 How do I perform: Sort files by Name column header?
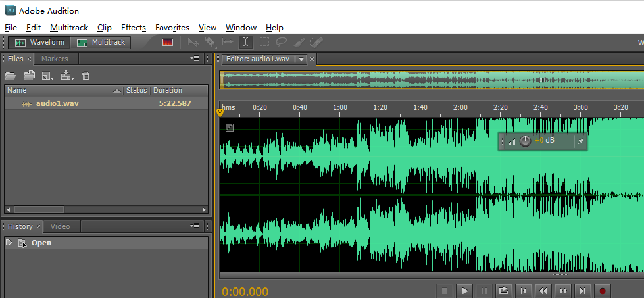click(64, 90)
